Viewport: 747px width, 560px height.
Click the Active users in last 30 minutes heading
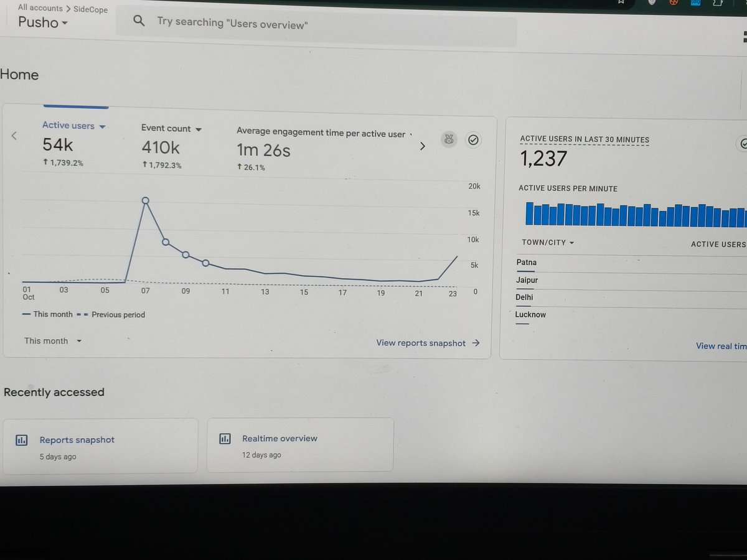(585, 140)
